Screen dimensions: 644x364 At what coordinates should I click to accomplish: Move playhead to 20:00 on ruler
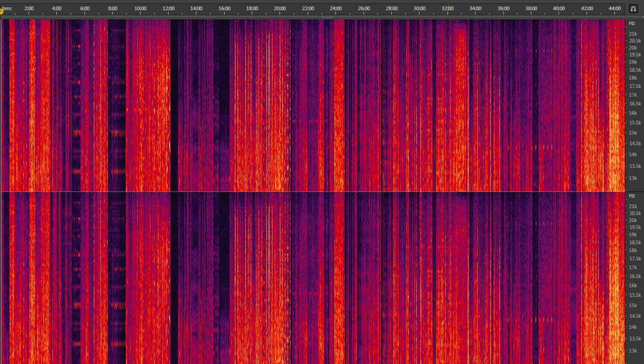(280, 8)
